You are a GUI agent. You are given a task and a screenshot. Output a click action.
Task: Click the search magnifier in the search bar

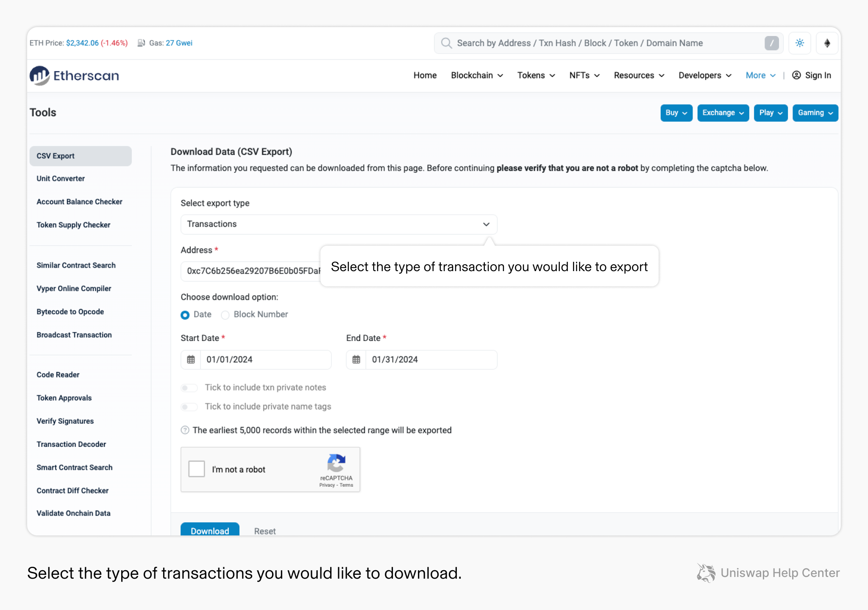tap(446, 43)
